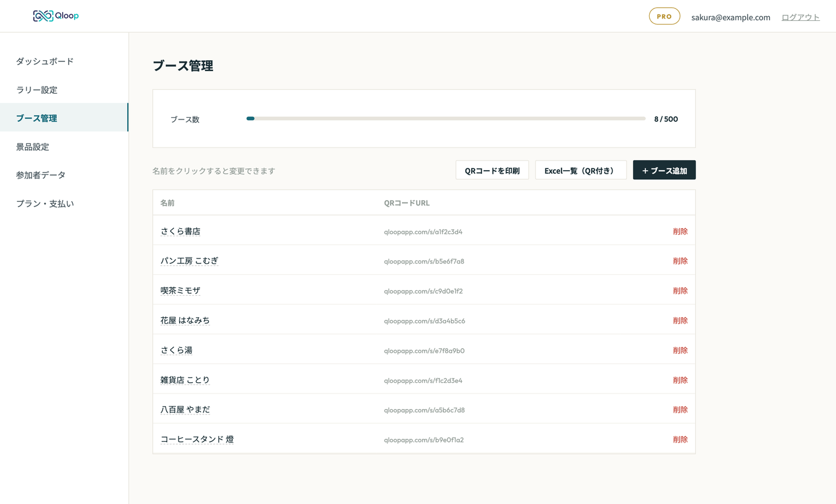Edit the booth name 八百屋 やまだ
The image size is (836, 504).
pyautogui.click(x=185, y=410)
